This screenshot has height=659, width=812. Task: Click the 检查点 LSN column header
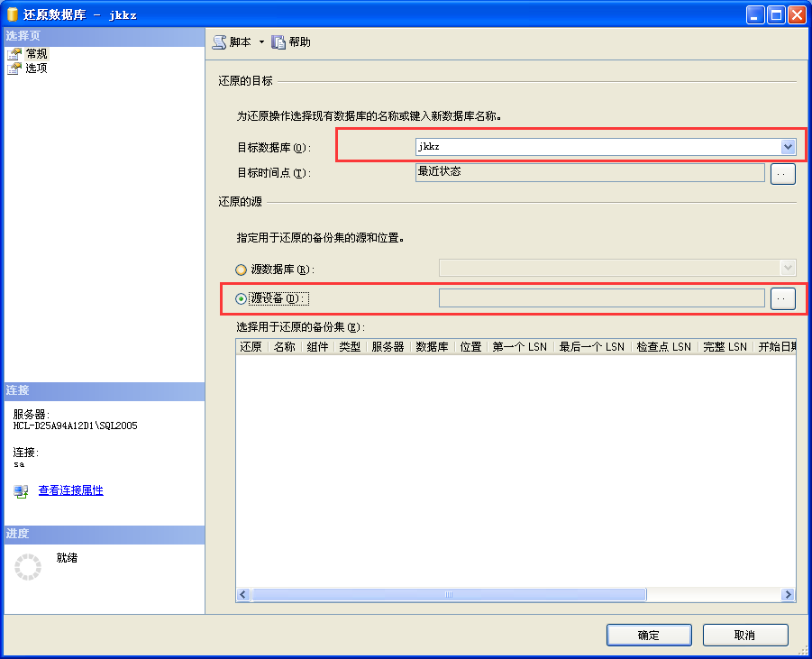(x=664, y=346)
